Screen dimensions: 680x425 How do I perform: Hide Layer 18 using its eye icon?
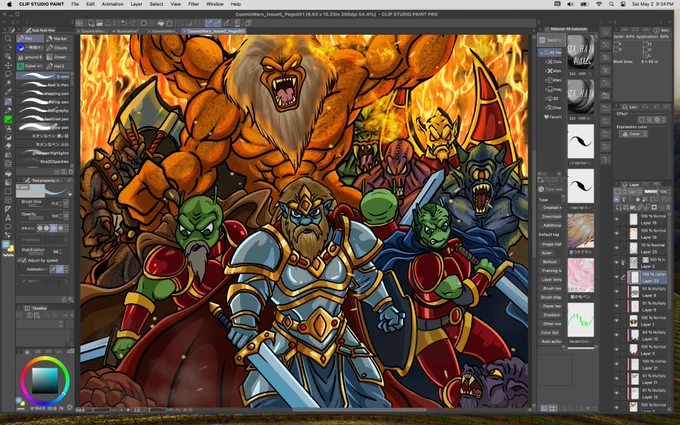pyautogui.click(x=617, y=219)
